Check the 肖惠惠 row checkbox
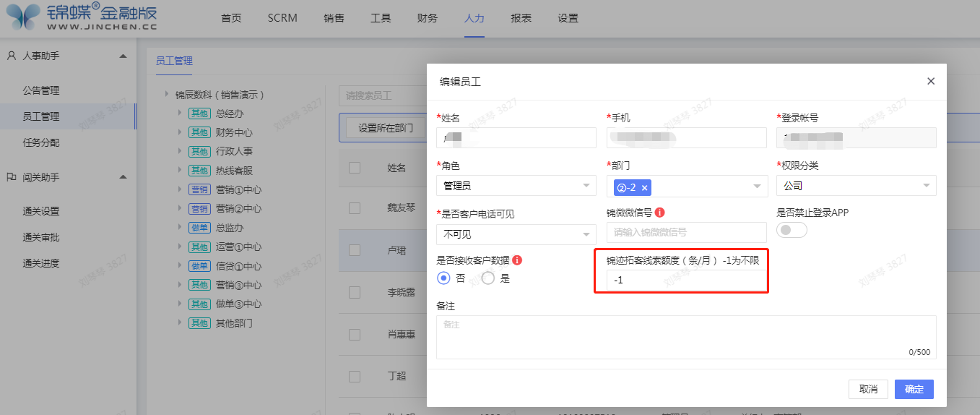The image size is (980, 415). click(355, 335)
